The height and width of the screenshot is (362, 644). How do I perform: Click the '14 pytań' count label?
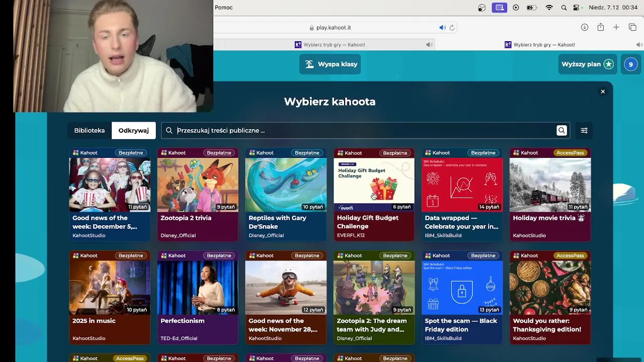click(489, 207)
